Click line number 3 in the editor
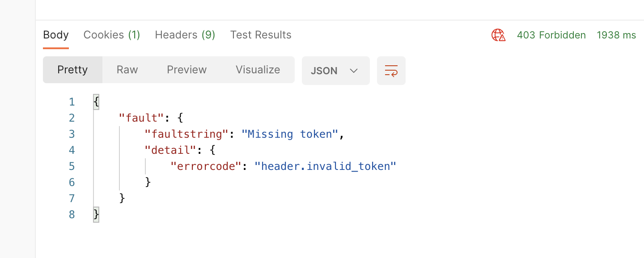This screenshot has width=644, height=258. [72, 134]
